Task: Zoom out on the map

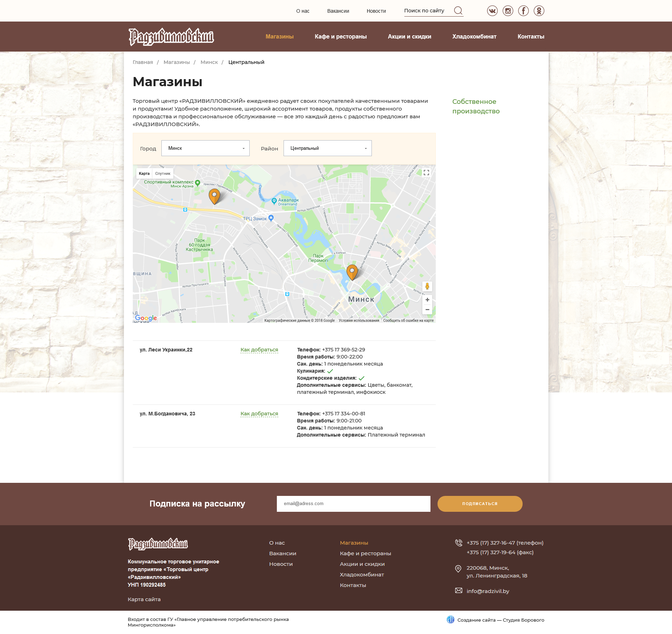Action: click(427, 310)
